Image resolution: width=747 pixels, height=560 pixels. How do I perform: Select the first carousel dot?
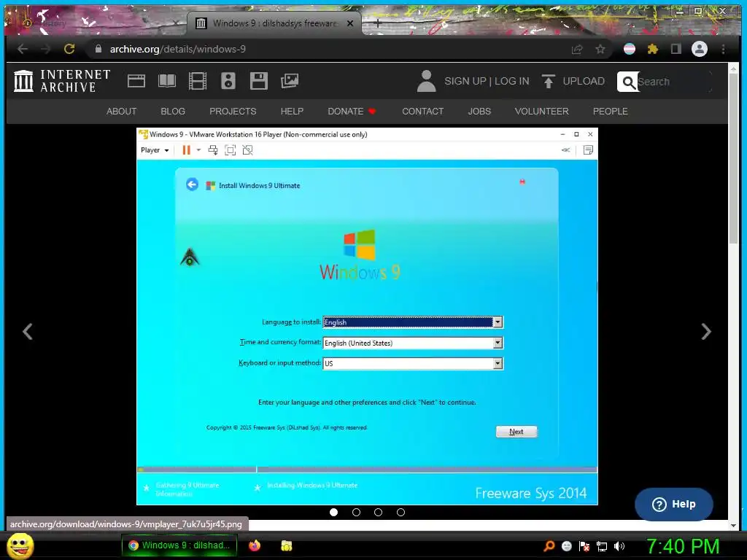coord(334,513)
